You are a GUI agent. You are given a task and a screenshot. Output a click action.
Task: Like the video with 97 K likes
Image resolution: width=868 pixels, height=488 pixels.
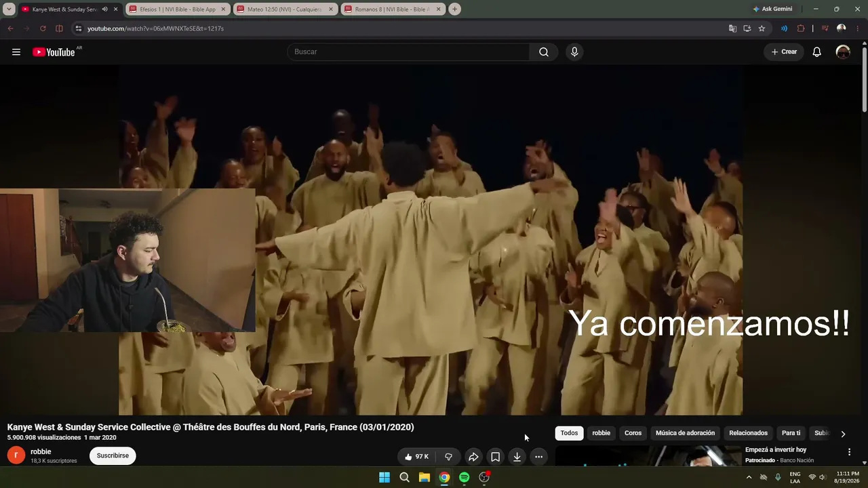pos(416,457)
